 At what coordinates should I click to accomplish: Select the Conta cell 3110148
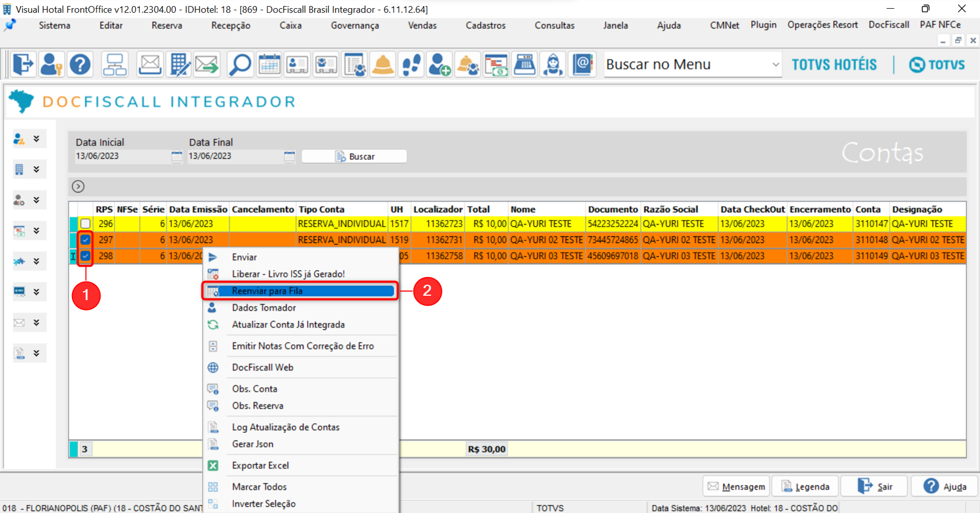[871, 240]
